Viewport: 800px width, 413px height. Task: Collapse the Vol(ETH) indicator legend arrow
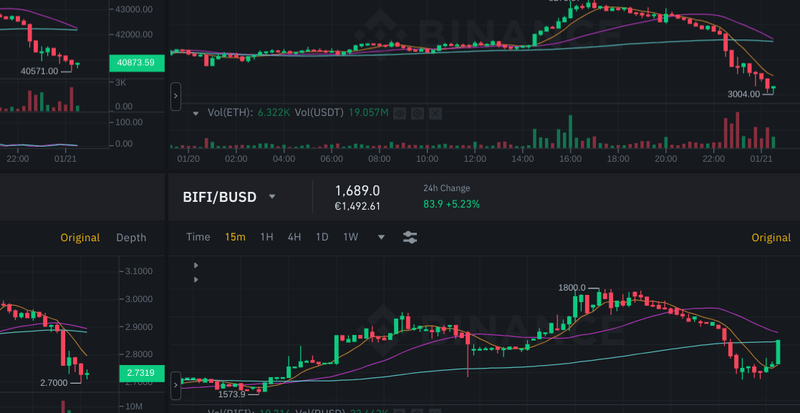click(x=196, y=113)
